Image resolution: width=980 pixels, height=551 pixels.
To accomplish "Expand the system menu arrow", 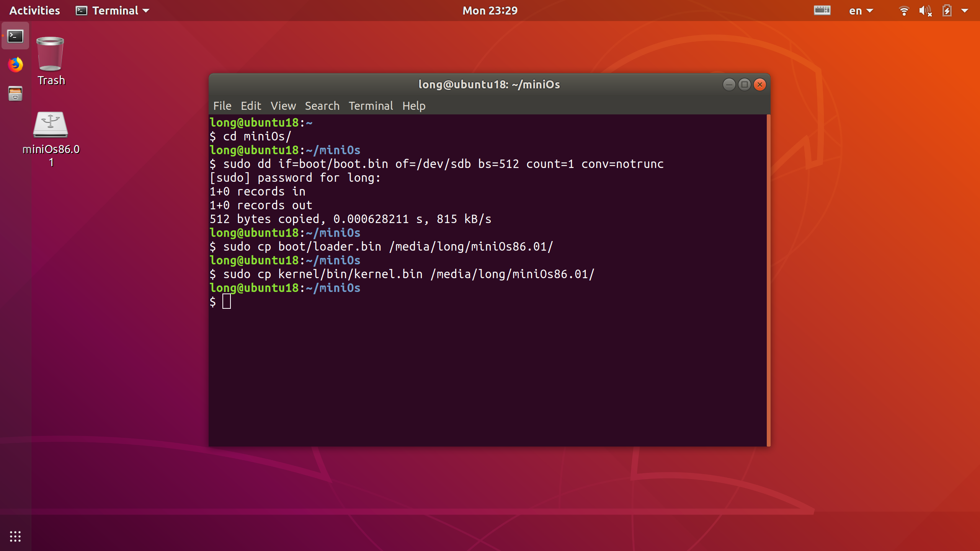I will point(965,11).
